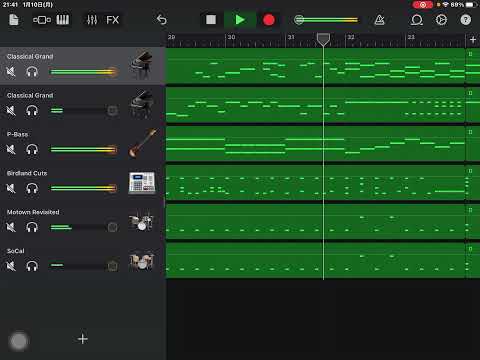Select the SoCal green MIDI region
Image resolution: width=480 pixels, height=360 pixels.
pos(315,260)
